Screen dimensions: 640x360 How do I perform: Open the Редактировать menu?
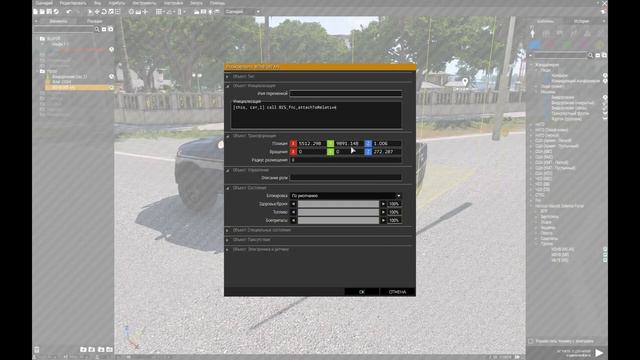click(73, 3)
